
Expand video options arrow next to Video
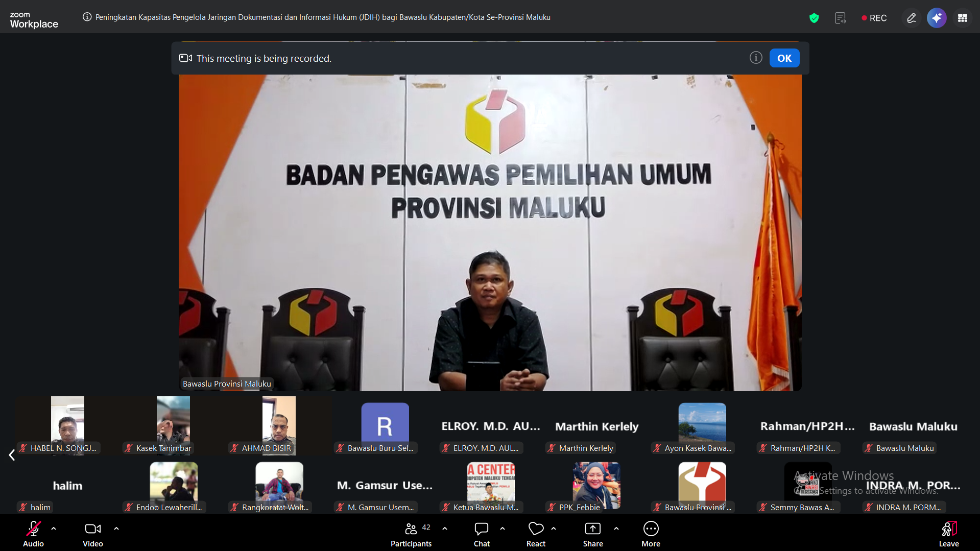pyautogui.click(x=116, y=529)
